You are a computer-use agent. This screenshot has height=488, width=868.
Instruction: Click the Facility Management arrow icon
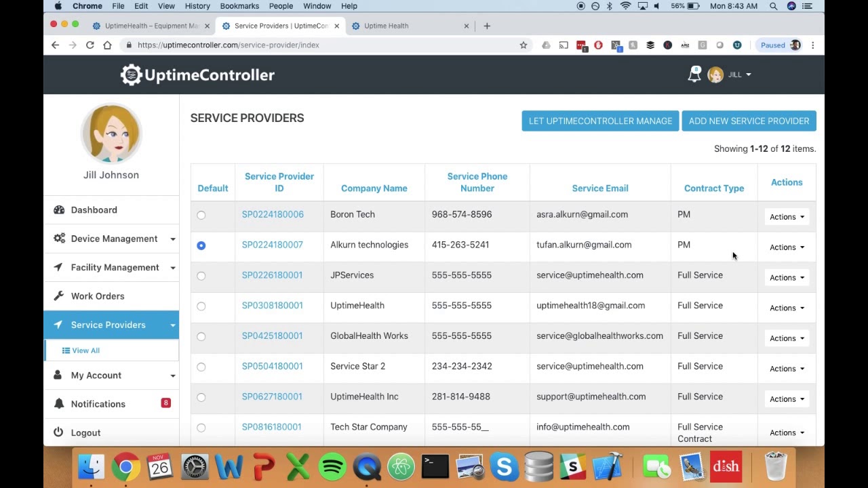click(x=58, y=267)
